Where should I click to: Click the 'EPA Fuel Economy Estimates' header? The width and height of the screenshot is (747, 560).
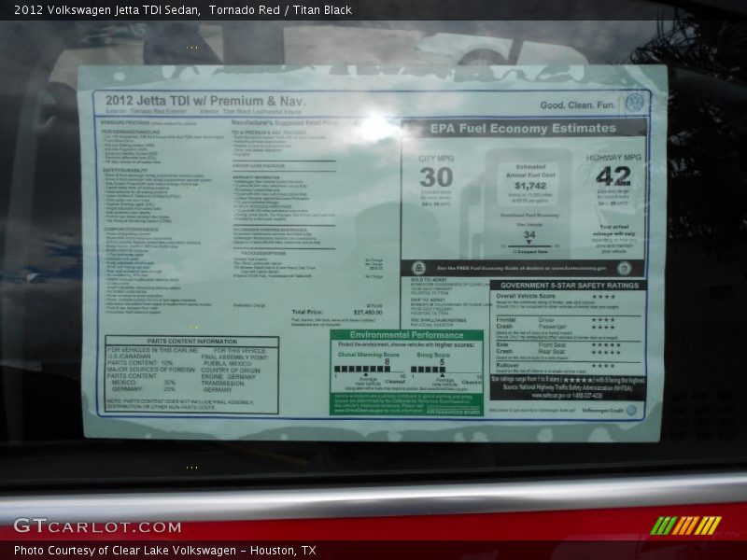(x=523, y=128)
